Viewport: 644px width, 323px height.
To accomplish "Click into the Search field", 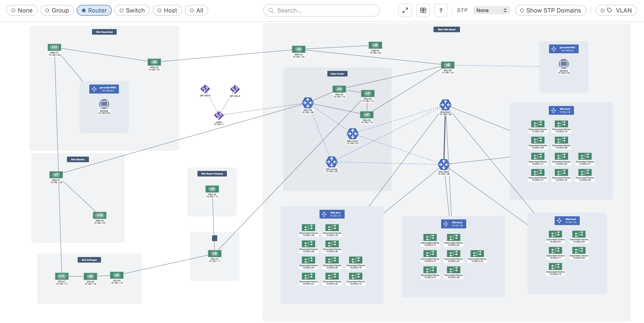I will pos(321,10).
